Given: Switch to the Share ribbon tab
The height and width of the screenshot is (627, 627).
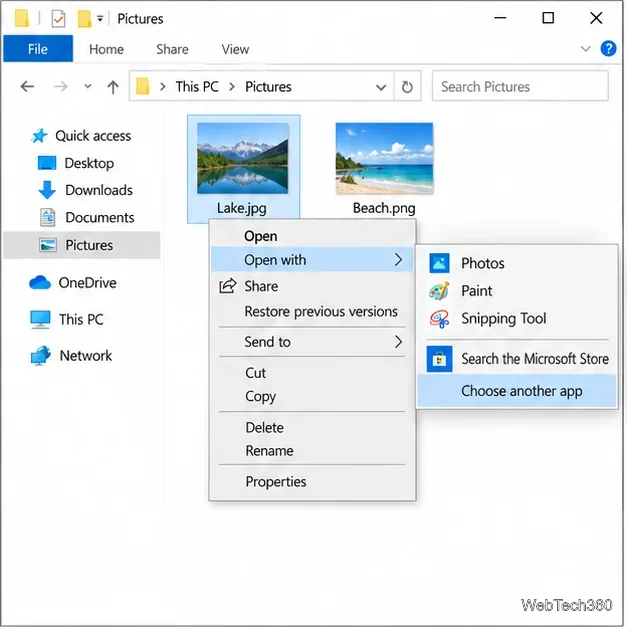Looking at the screenshot, I should tap(172, 49).
